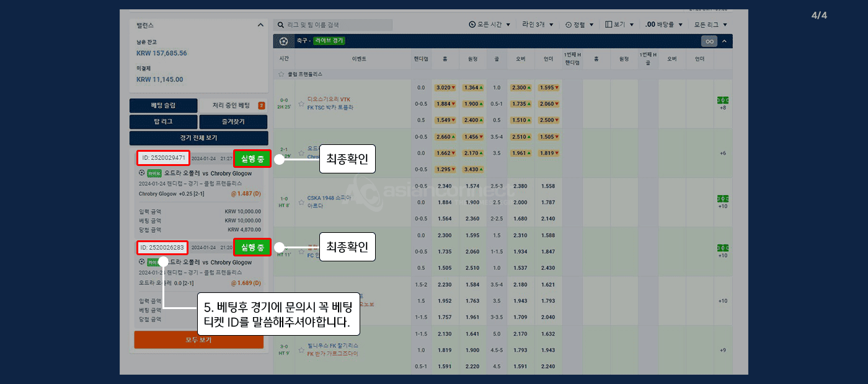This screenshot has height=384, width=868.
Task: Collapse the soccer live games section
Action: (x=724, y=41)
